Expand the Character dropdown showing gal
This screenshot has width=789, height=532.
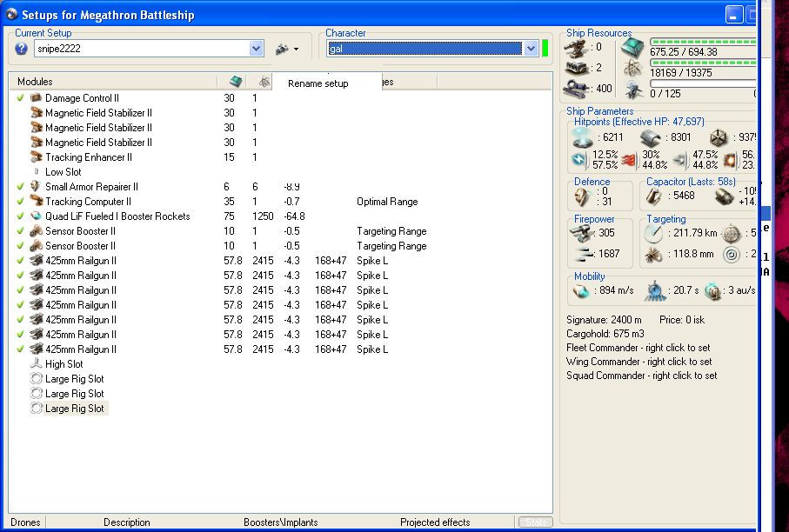[x=531, y=49]
